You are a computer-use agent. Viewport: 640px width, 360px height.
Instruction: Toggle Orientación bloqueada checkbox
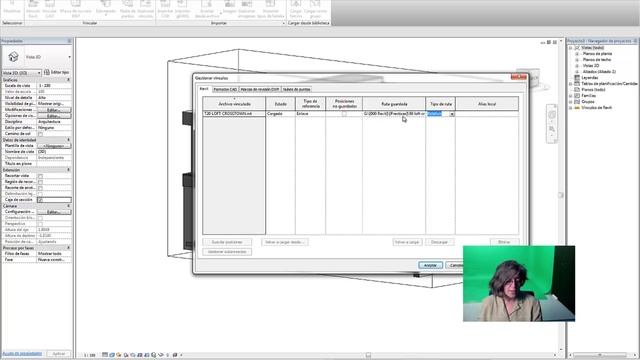coord(40,218)
